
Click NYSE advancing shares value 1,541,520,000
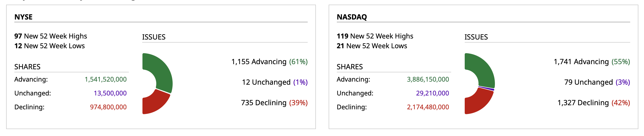(106, 79)
